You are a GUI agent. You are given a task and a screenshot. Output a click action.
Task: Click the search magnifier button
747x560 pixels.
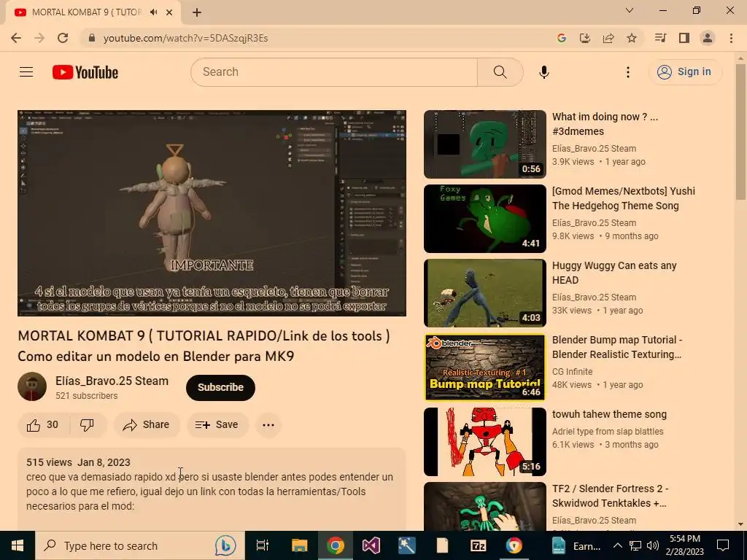tap(500, 72)
